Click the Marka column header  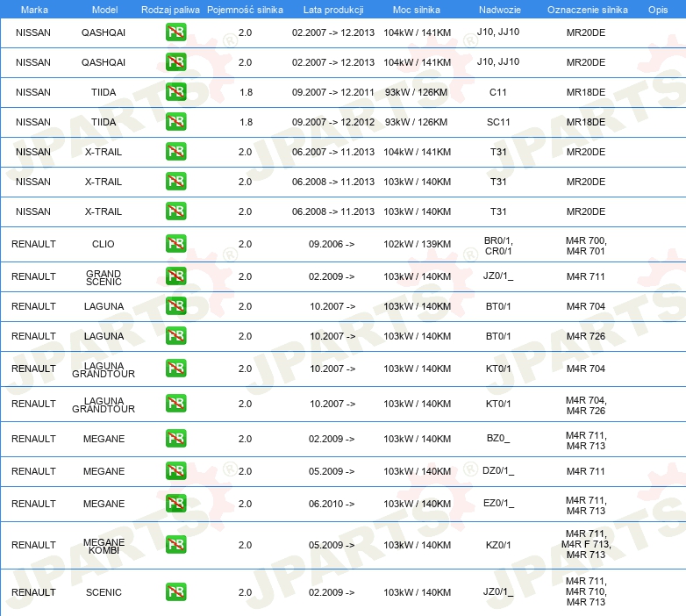33,9
